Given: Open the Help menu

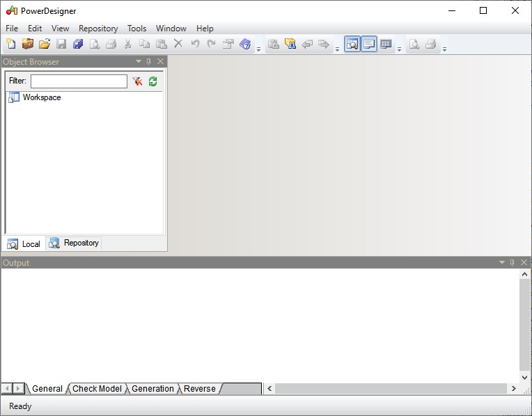Looking at the screenshot, I should (205, 29).
